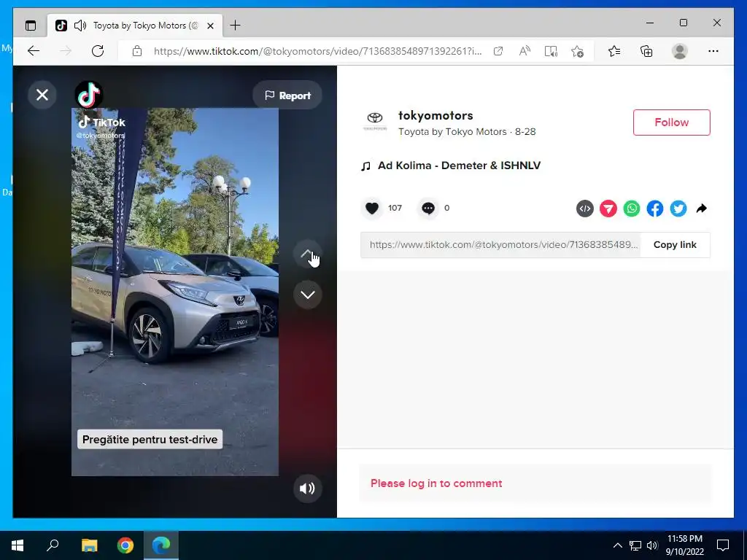This screenshot has width=747, height=560.
Task: Click Please log in to comment
Action: click(x=436, y=483)
